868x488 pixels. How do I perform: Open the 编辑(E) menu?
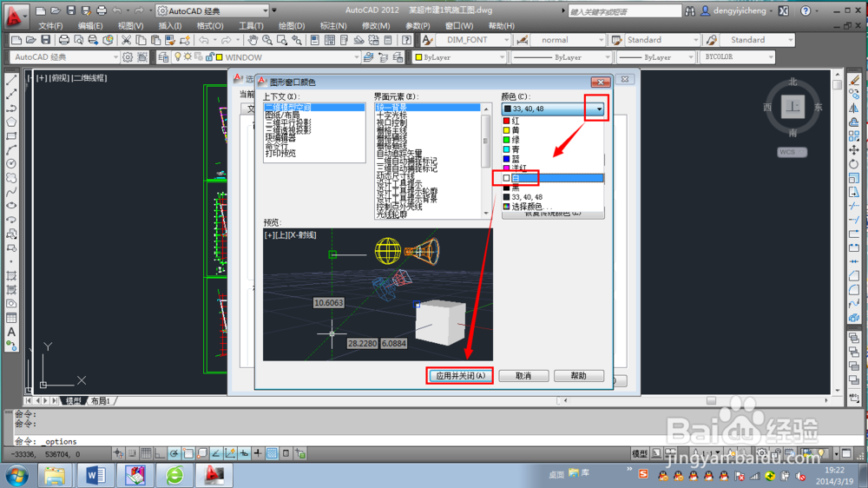pos(90,25)
